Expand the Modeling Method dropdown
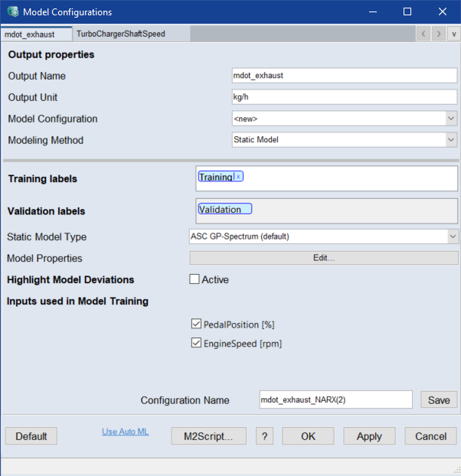This screenshot has width=461, height=476. coord(451,140)
